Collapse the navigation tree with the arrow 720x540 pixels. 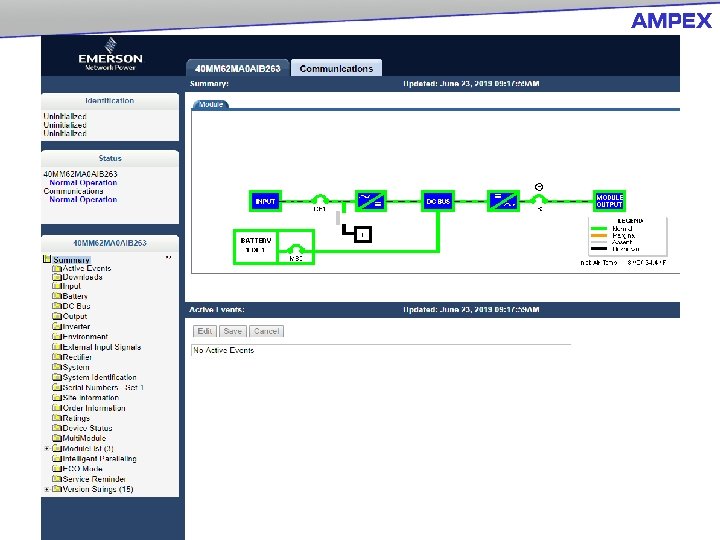169,258
